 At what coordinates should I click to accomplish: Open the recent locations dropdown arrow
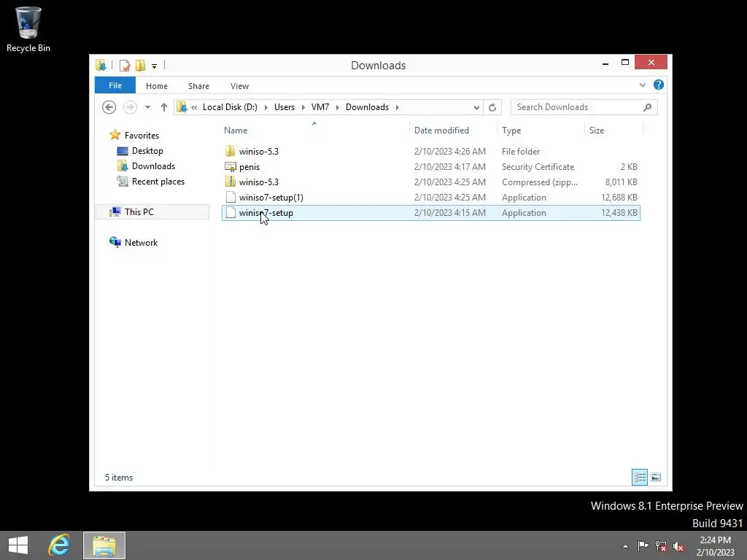pyautogui.click(x=147, y=107)
